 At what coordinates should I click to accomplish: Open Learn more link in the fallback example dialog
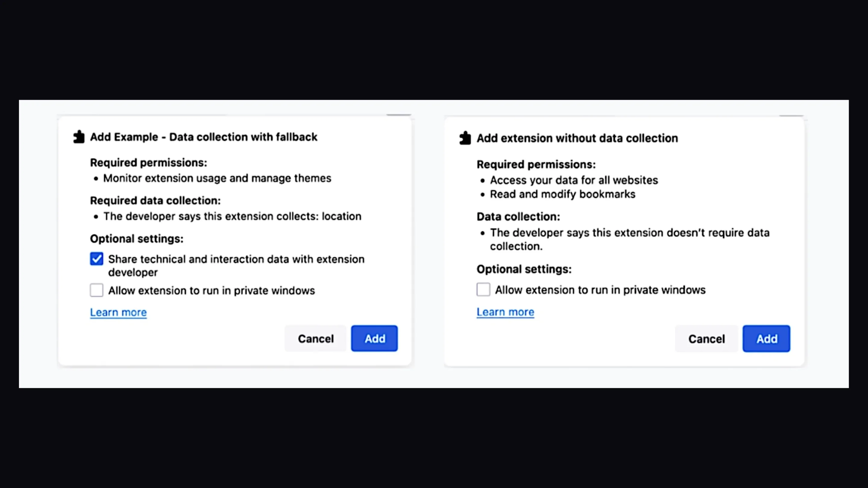pos(118,313)
